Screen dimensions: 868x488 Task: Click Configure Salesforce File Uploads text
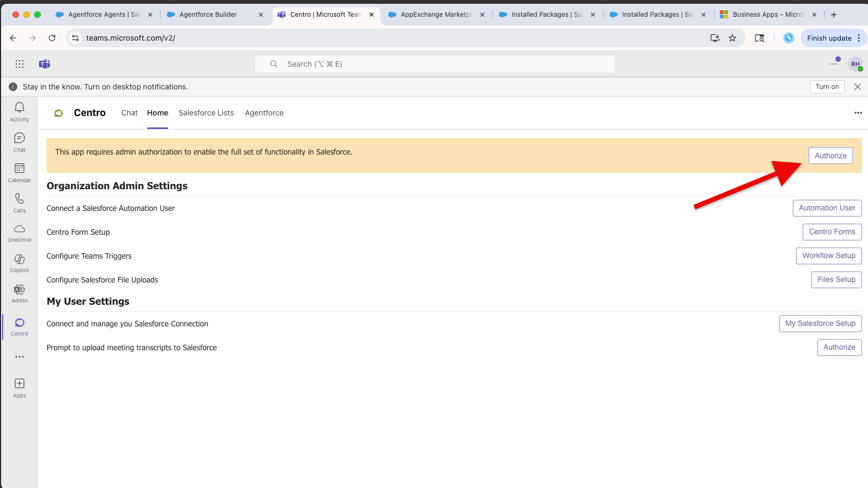point(103,280)
